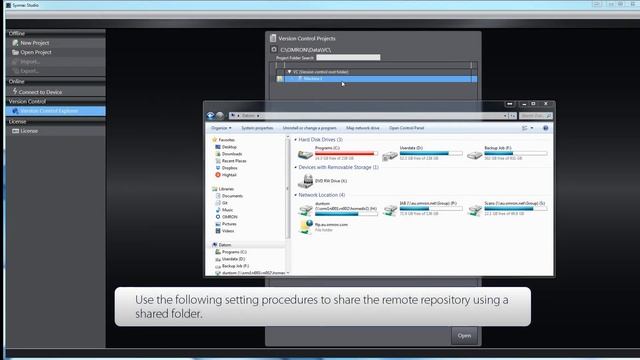The height and width of the screenshot is (360, 640).
Task: Click the Open button in Version Control Projects
Action: pyautogui.click(x=464, y=336)
